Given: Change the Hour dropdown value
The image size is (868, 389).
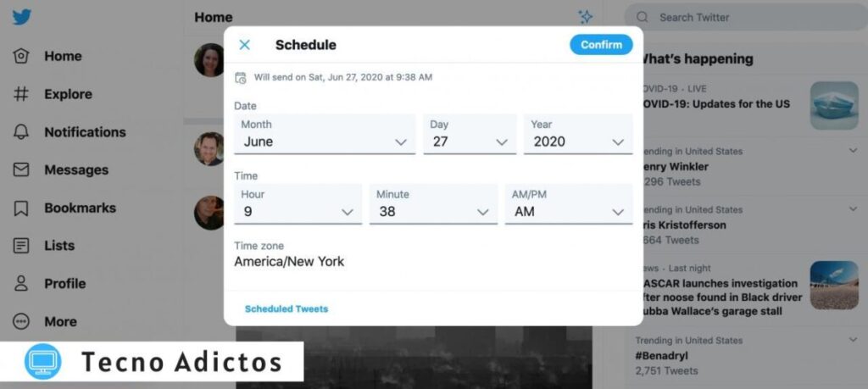Looking at the screenshot, I should (x=298, y=204).
